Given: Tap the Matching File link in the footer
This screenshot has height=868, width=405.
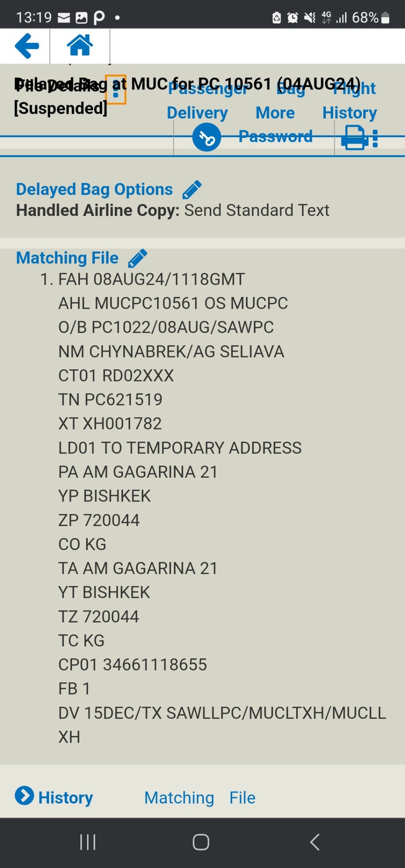Looking at the screenshot, I should (200, 798).
